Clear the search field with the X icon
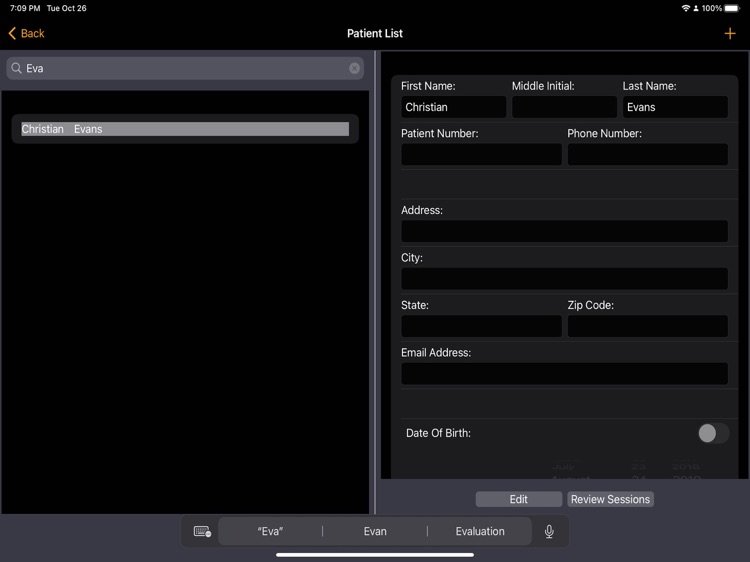Viewport: 750px width, 562px height. pos(354,68)
